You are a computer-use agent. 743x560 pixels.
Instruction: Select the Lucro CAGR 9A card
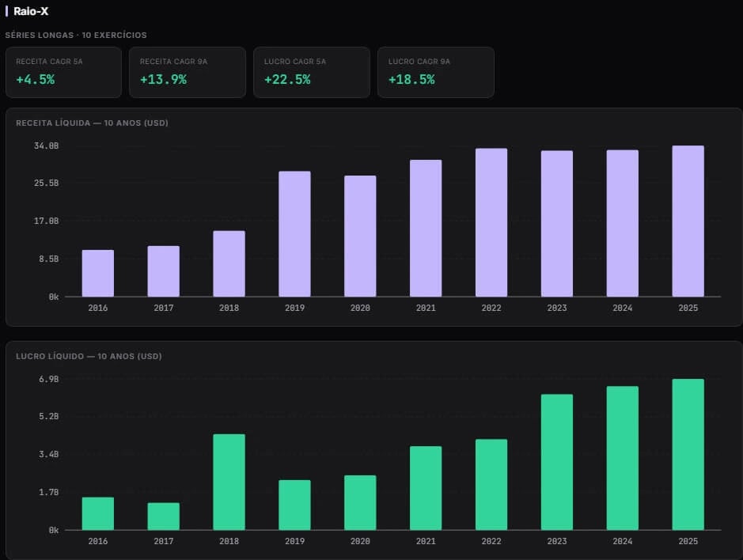click(x=435, y=72)
